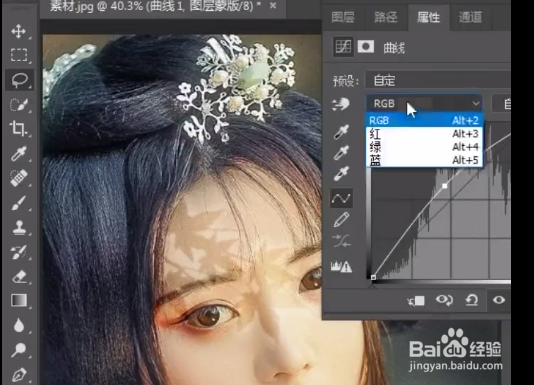Viewport: 534px width, 385px height.
Task: Click the black point slider under curve
Action: tap(373, 286)
